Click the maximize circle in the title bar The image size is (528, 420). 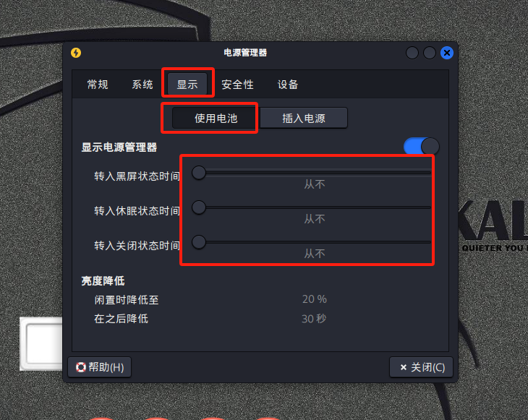pyautogui.click(x=430, y=53)
